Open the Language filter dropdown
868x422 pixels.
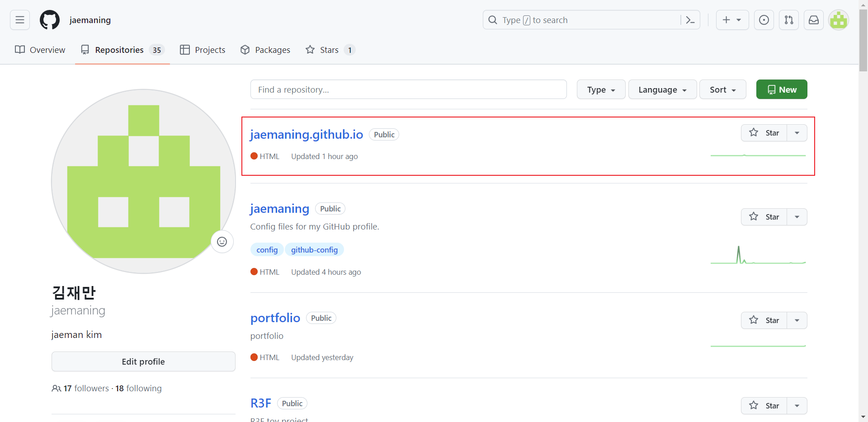[x=662, y=89]
